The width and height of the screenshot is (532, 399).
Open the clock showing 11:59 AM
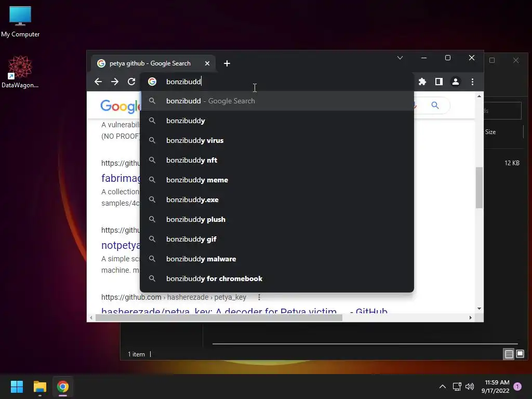click(x=495, y=387)
